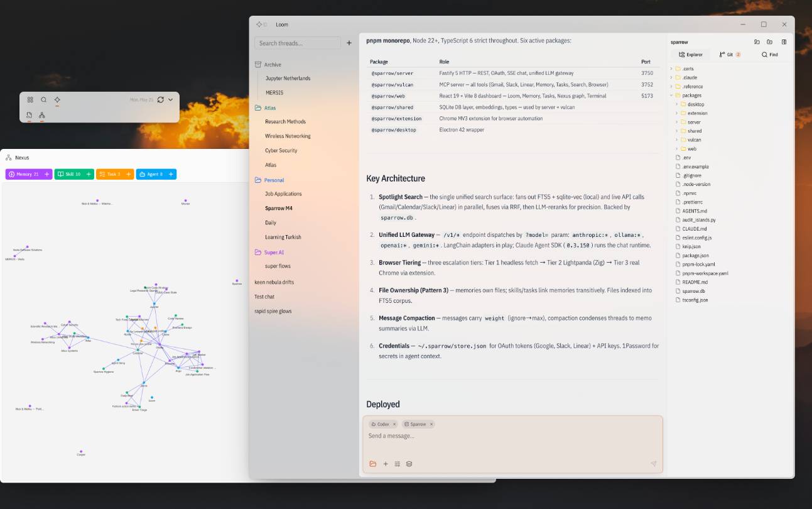Open the file code icon in floating toolbar

[30, 115]
